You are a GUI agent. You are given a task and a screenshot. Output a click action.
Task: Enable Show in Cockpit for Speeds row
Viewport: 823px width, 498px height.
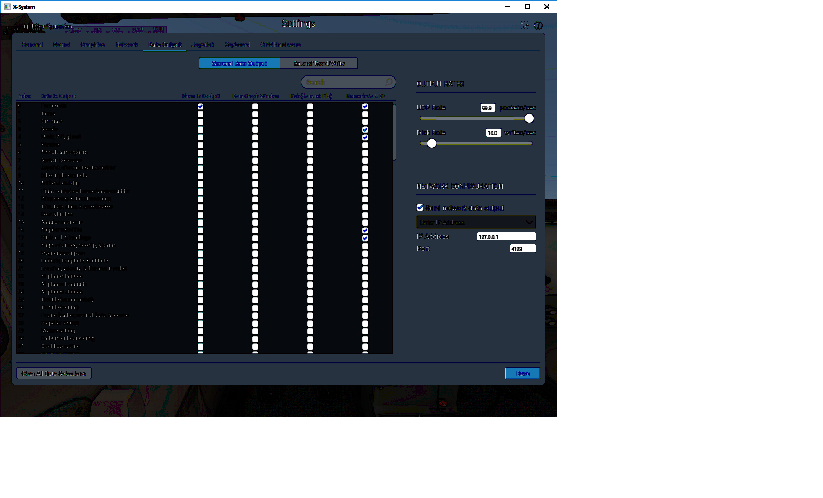click(200, 129)
